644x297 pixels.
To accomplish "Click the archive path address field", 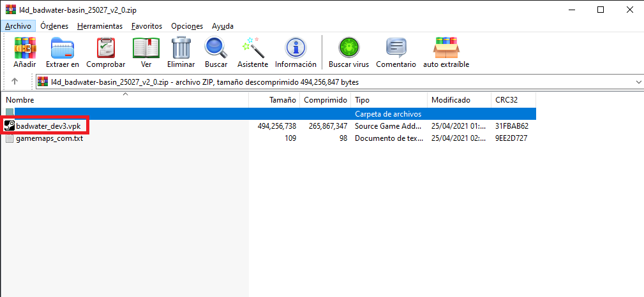I will coord(339,82).
